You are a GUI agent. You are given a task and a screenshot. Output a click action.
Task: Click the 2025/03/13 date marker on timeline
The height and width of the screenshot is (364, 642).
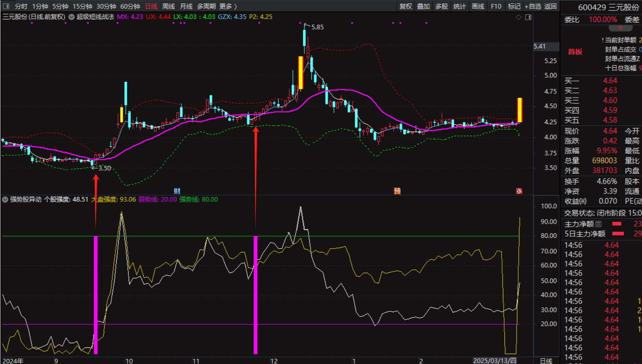[x=495, y=361]
